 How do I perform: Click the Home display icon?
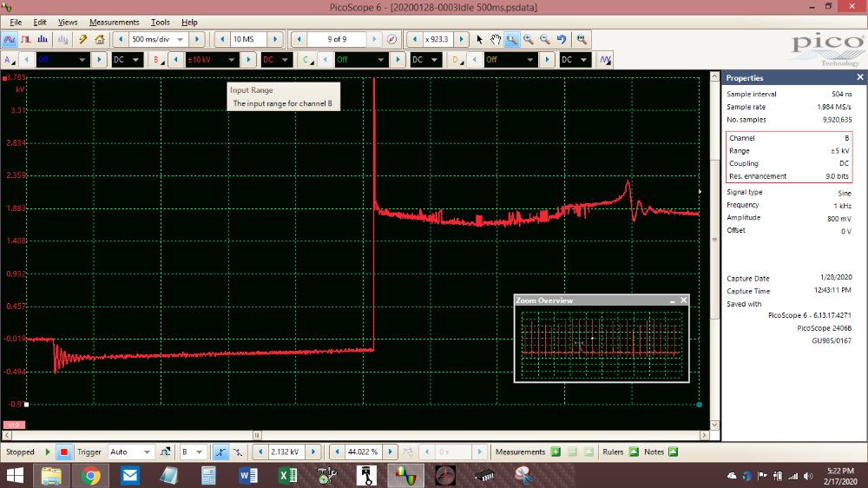coord(100,39)
